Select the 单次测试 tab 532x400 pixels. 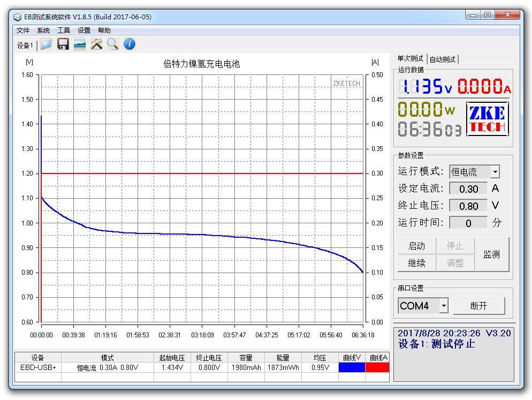click(410, 59)
